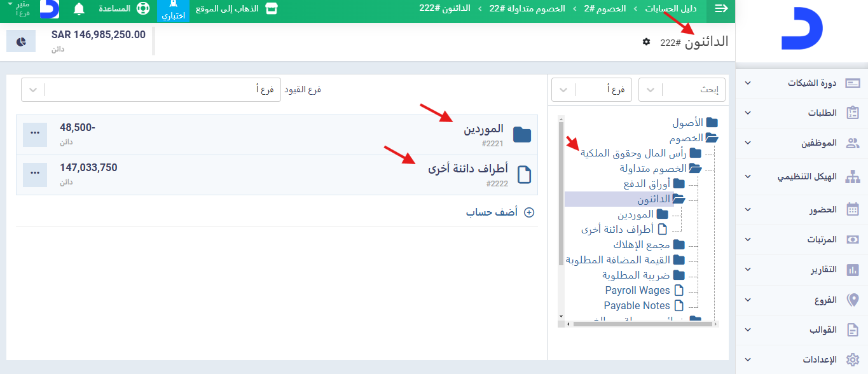Open أطراف دائنة أخرى #2222 account row
The height and width of the screenshot is (374, 868).
click(x=277, y=174)
